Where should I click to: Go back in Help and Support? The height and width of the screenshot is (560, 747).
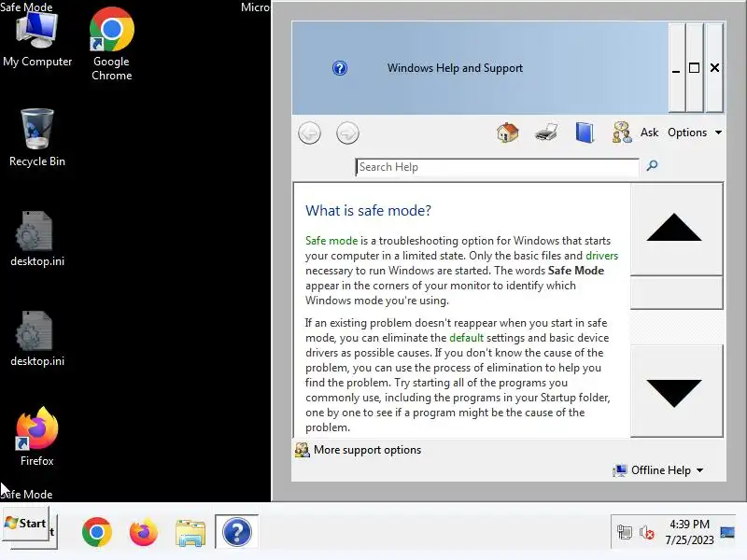tap(310, 133)
